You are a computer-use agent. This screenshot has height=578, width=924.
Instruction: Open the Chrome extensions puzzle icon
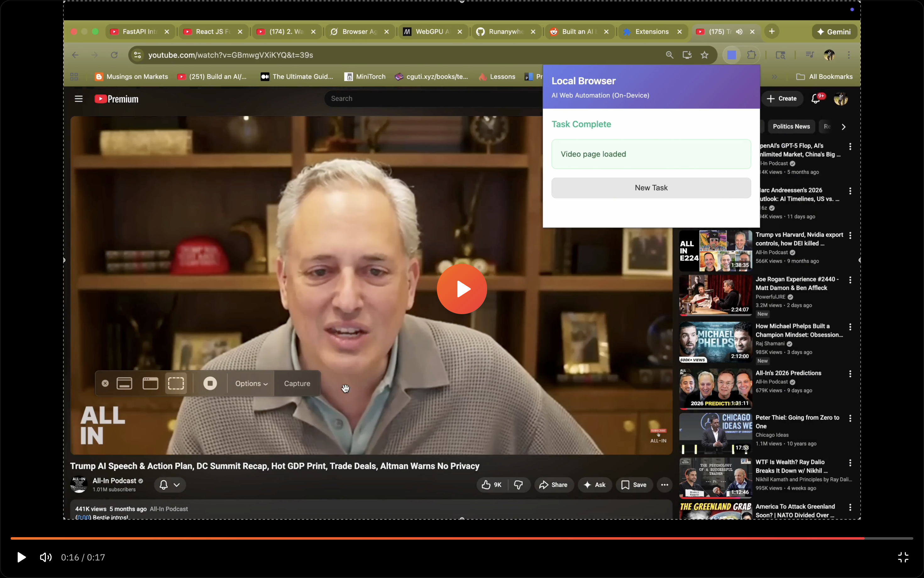pyautogui.click(x=751, y=55)
